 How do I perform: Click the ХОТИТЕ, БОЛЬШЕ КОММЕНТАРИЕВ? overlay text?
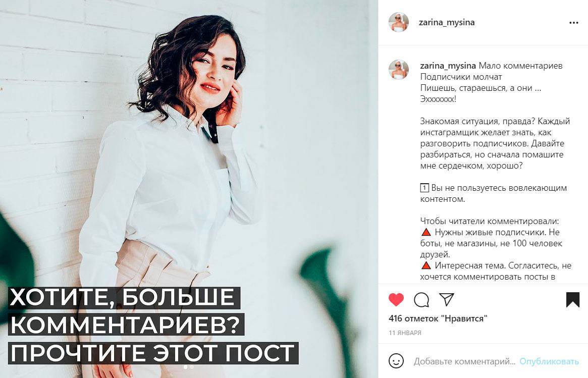coord(127,311)
